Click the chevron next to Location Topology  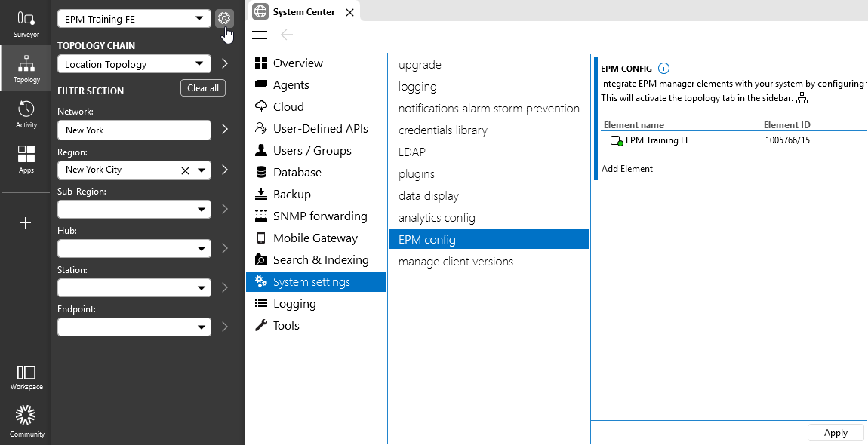[x=225, y=63]
